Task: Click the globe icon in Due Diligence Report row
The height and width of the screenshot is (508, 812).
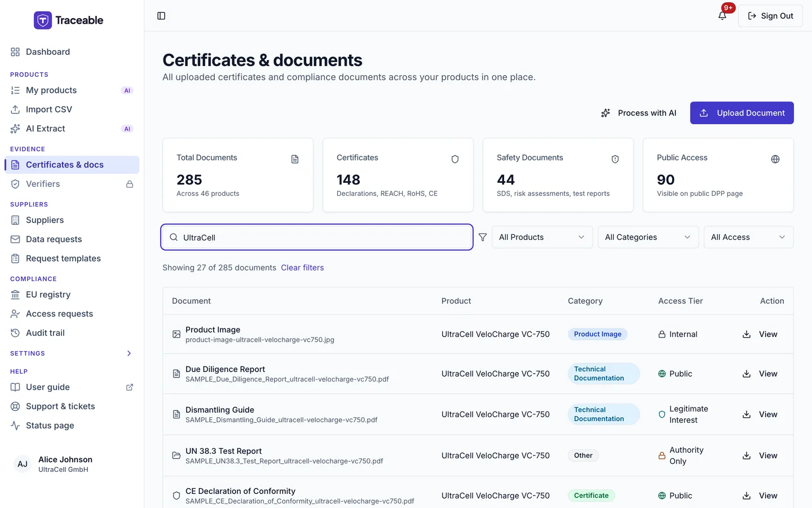Action: pos(662,374)
